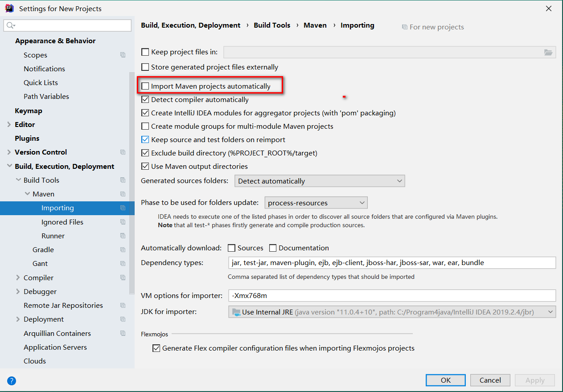Open the Generated sources folders dropdown
Screen dimensions: 563x392
318,181
